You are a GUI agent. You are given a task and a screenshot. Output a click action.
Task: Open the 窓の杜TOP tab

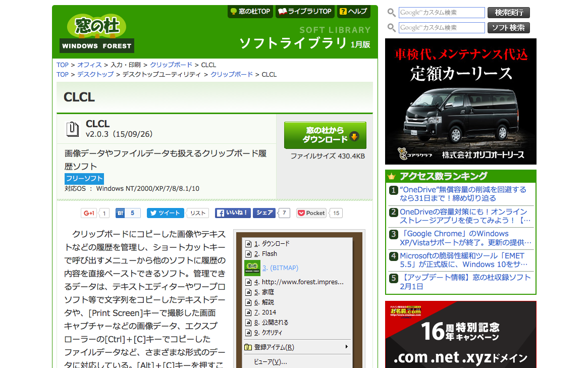point(250,11)
